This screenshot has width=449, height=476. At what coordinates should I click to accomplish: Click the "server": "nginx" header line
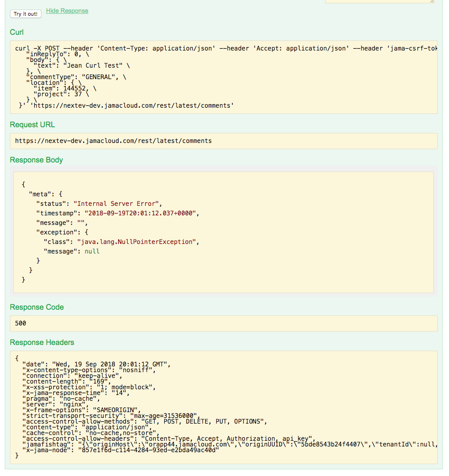pyautogui.click(x=56, y=405)
